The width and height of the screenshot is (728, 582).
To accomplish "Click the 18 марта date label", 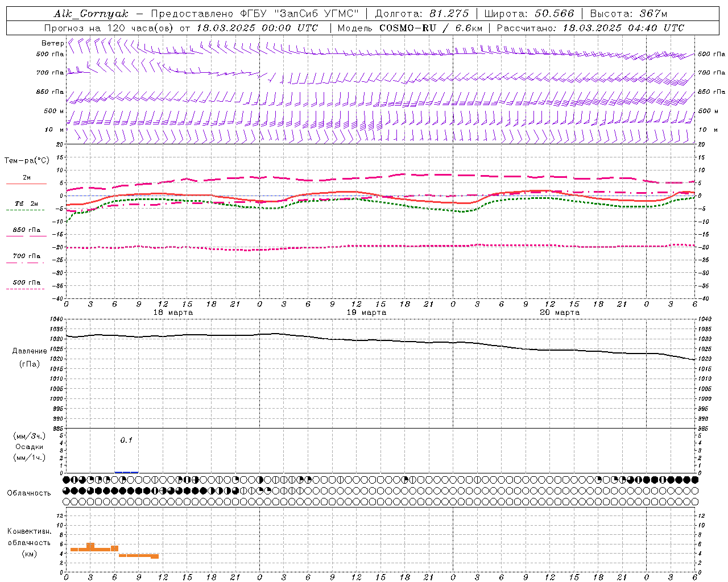I will [x=173, y=313].
